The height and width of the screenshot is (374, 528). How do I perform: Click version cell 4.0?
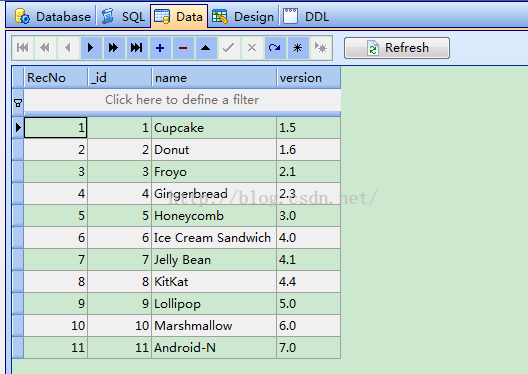(308, 238)
